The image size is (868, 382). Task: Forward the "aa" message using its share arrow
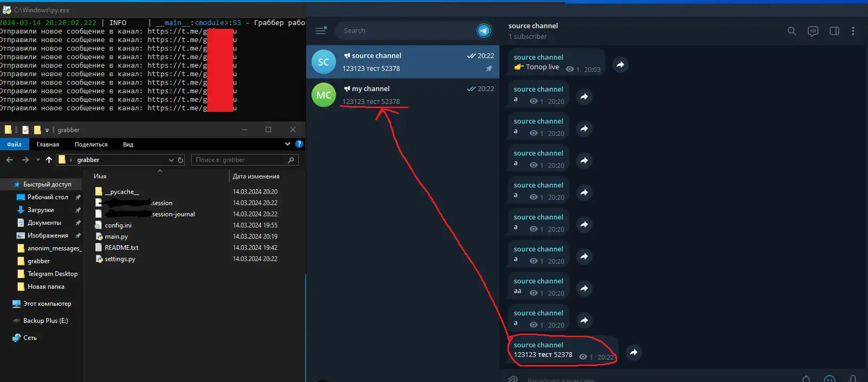pyautogui.click(x=584, y=288)
